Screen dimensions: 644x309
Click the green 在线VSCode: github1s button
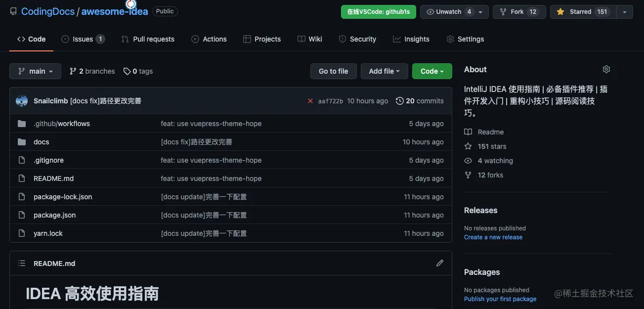378,12
